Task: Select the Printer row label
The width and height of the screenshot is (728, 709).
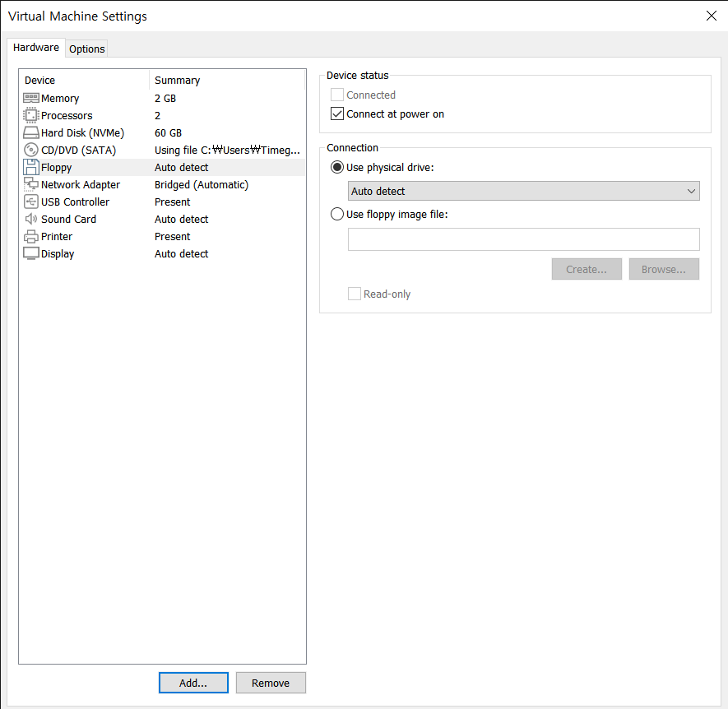Action: (57, 236)
